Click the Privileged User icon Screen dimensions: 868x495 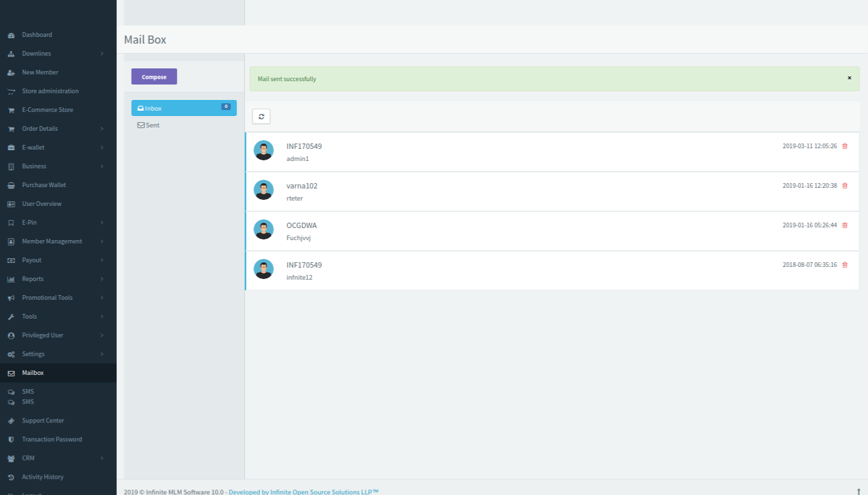tap(11, 335)
